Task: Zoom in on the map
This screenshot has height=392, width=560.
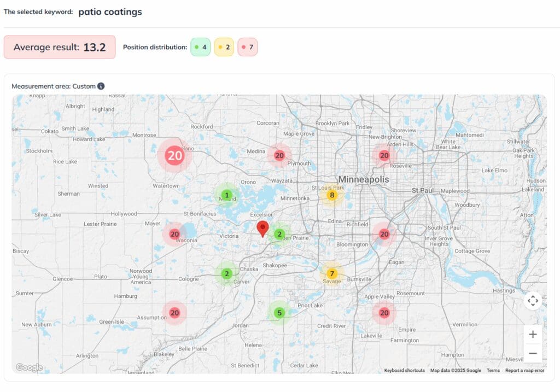Action: (x=533, y=334)
